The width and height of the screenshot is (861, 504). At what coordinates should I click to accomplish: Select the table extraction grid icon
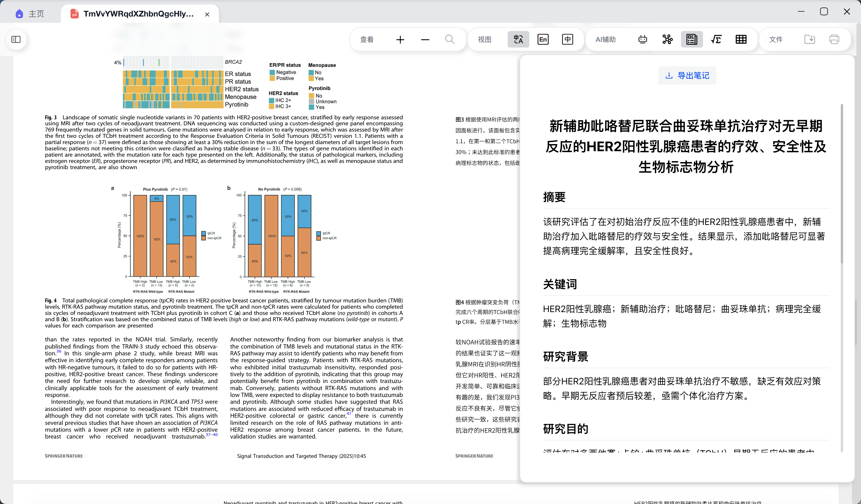click(x=741, y=40)
